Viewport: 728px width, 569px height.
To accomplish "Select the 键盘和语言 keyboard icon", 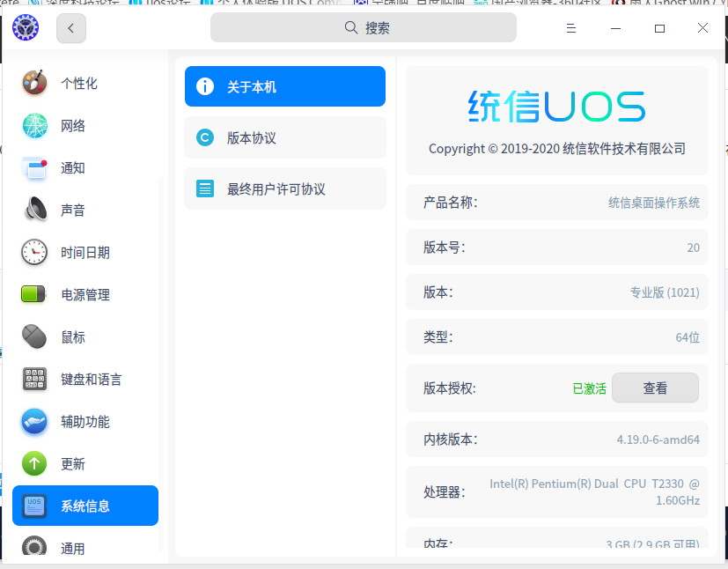I will (34, 379).
